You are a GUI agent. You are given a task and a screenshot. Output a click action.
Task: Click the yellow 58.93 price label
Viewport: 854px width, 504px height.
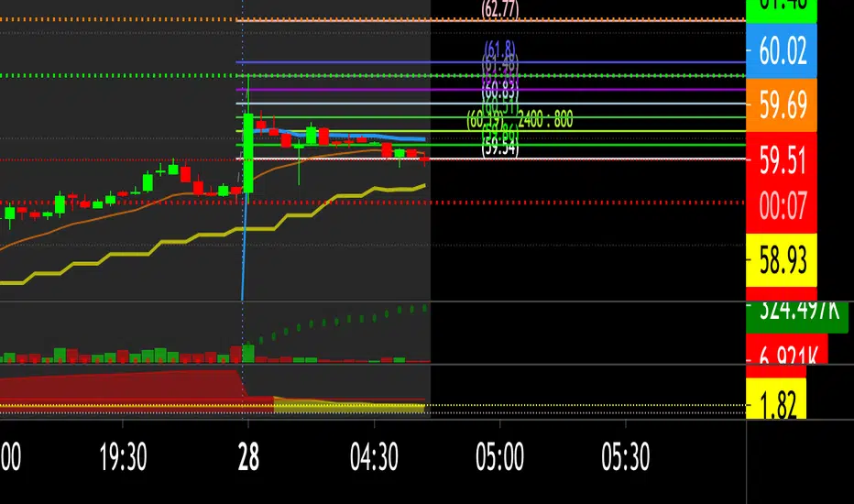coord(781,260)
